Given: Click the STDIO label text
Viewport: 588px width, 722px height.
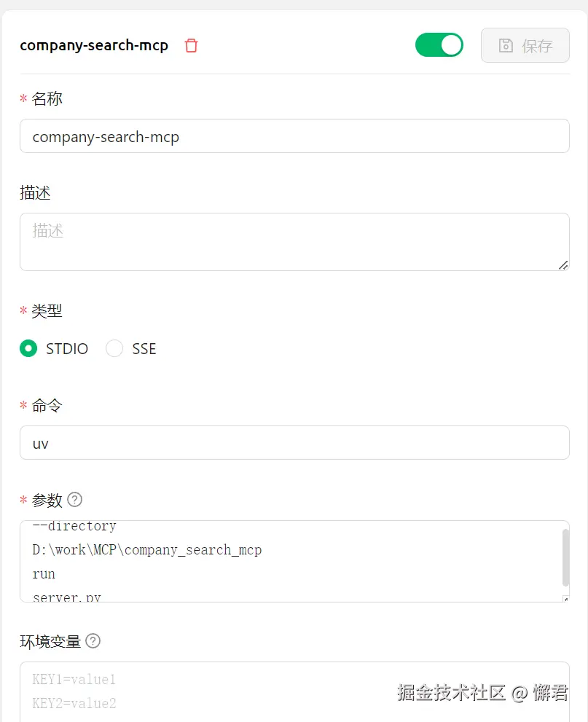Looking at the screenshot, I should click(67, 348).
